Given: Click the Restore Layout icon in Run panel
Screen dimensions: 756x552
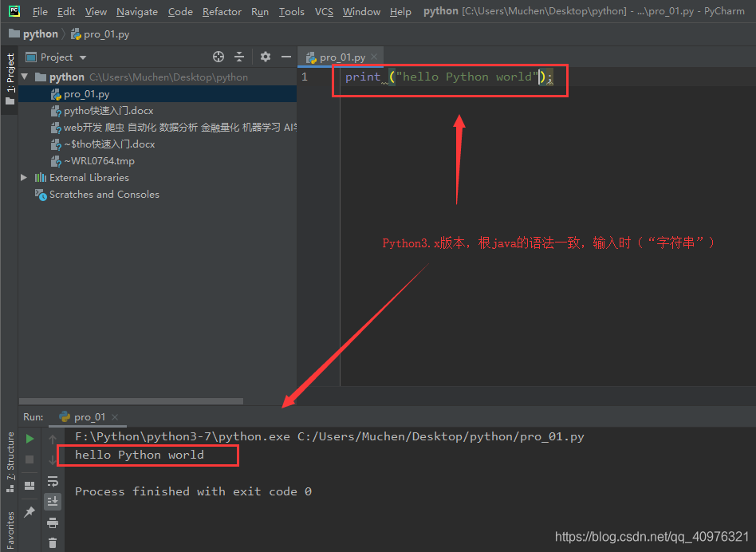Looking at the screenshot, I should 30,486.
